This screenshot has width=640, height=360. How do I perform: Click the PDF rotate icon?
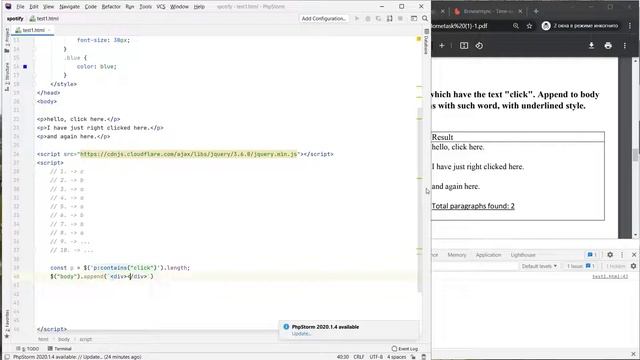pos(479,45)
